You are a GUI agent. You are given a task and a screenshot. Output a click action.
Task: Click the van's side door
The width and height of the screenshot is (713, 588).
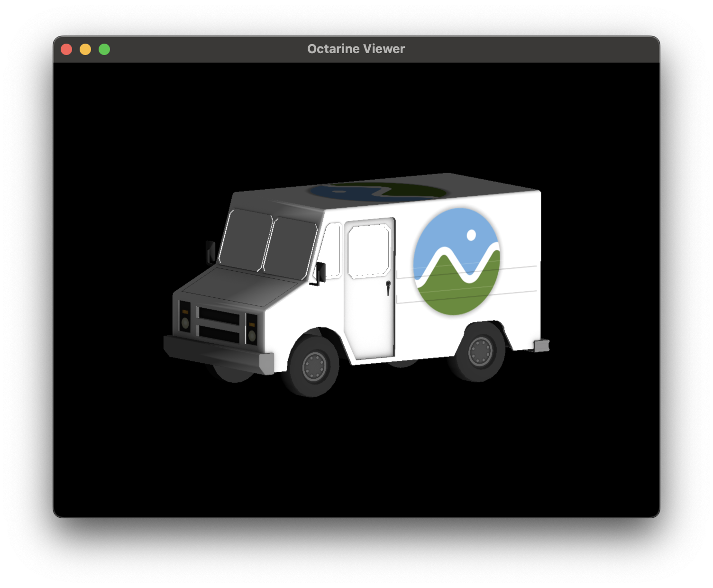[x=370, y=288]
